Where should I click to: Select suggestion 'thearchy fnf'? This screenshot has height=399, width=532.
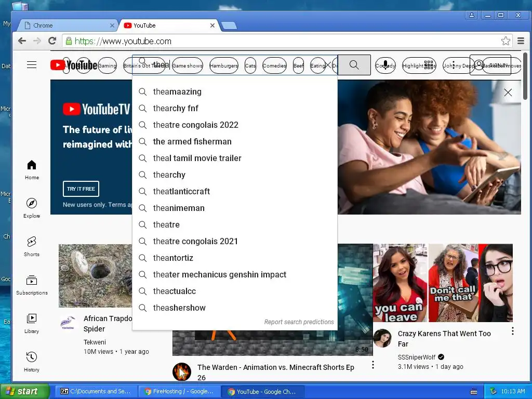235,108
